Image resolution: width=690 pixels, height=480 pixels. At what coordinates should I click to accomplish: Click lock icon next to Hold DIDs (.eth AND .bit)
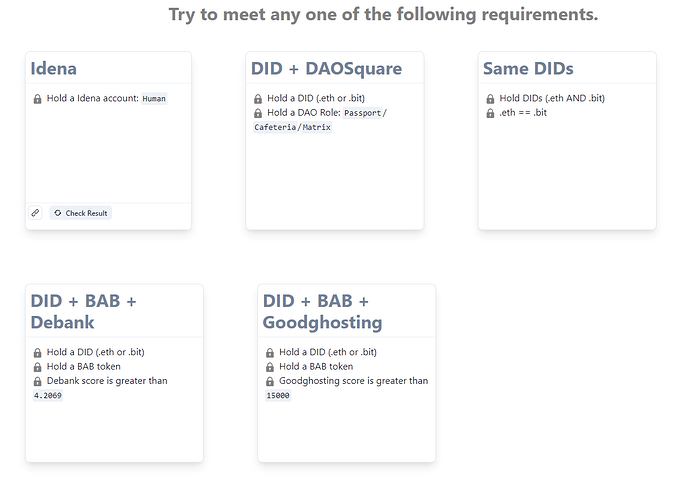[490, 99]
